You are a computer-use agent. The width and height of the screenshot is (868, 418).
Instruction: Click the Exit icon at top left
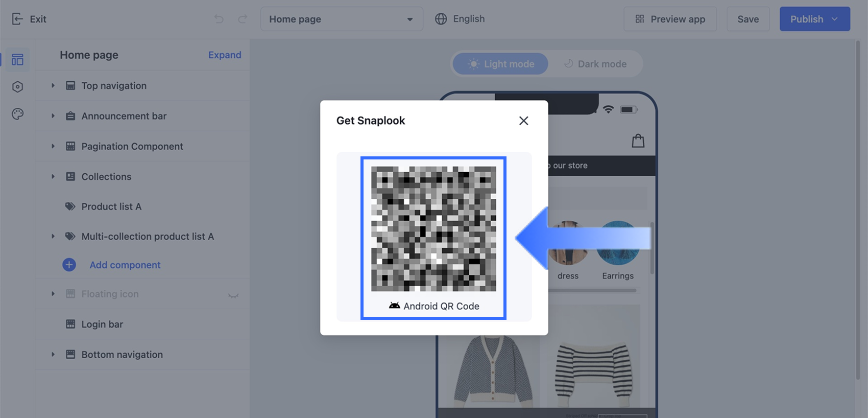[17, 19]
